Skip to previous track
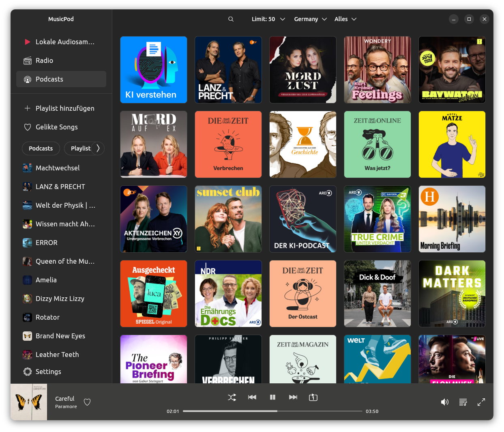The image size is (504, 432). tap(252, 398)
